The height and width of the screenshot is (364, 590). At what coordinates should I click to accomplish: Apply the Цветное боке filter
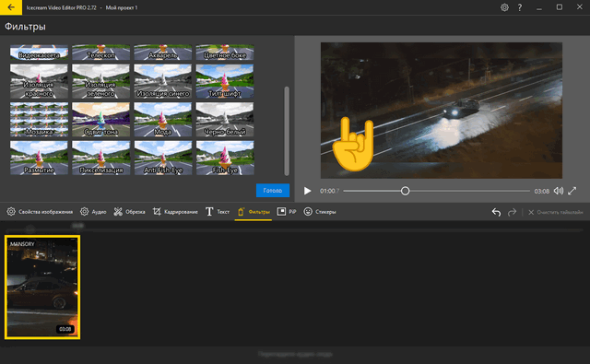(x=225, y=53)
